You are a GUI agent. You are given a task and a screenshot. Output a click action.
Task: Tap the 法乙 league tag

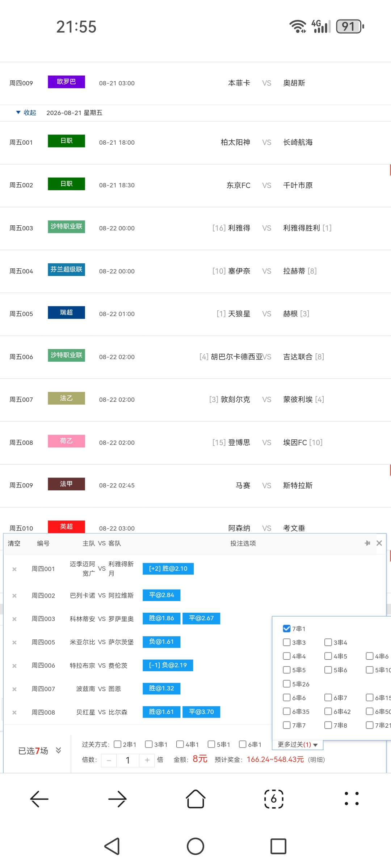coord(66,398)
